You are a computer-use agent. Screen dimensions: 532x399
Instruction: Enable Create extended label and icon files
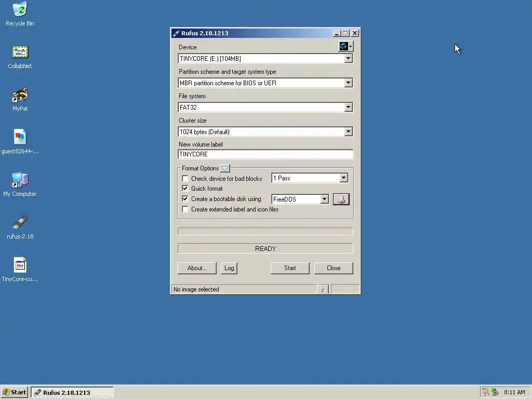coord(185,209)
